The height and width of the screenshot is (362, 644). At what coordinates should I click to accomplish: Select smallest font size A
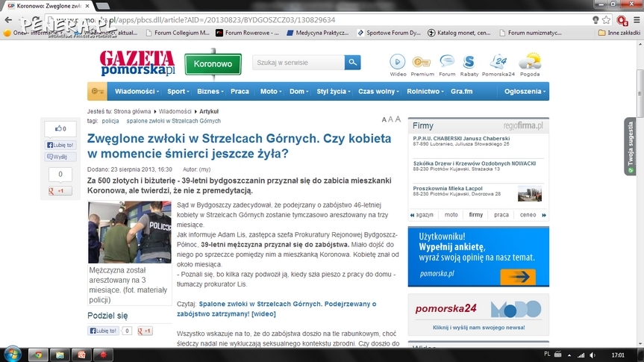(x=384, y=119)
